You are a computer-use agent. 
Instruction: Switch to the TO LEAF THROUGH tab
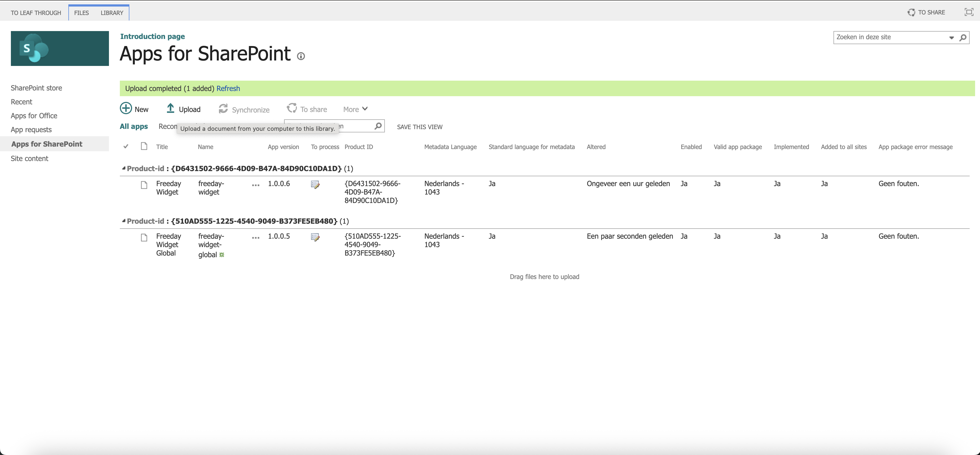click(x=36, y=13)
